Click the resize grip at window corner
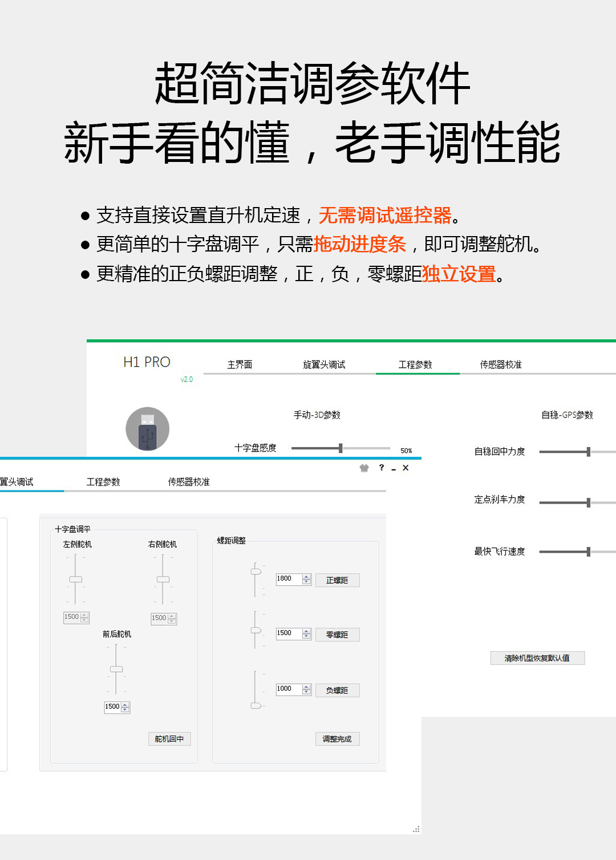Image resolution: width=616 pixels, height=860 pixels. pyautogui.click(x=416, y=829)
